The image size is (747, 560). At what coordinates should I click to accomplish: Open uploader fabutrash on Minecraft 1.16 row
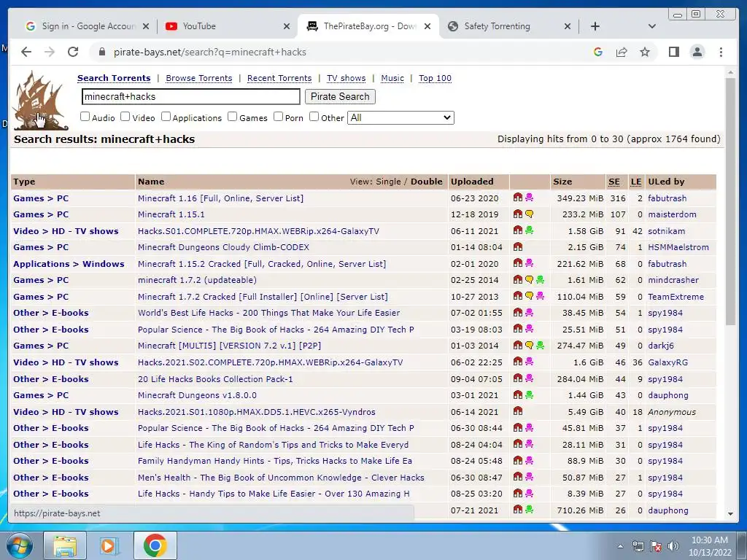667,198
